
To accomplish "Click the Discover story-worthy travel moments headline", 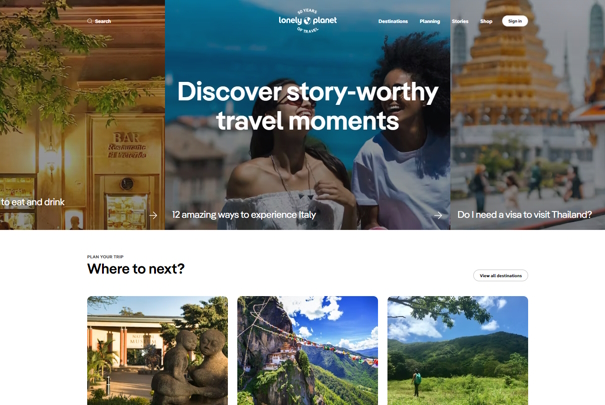I will [x=308, y=106].
